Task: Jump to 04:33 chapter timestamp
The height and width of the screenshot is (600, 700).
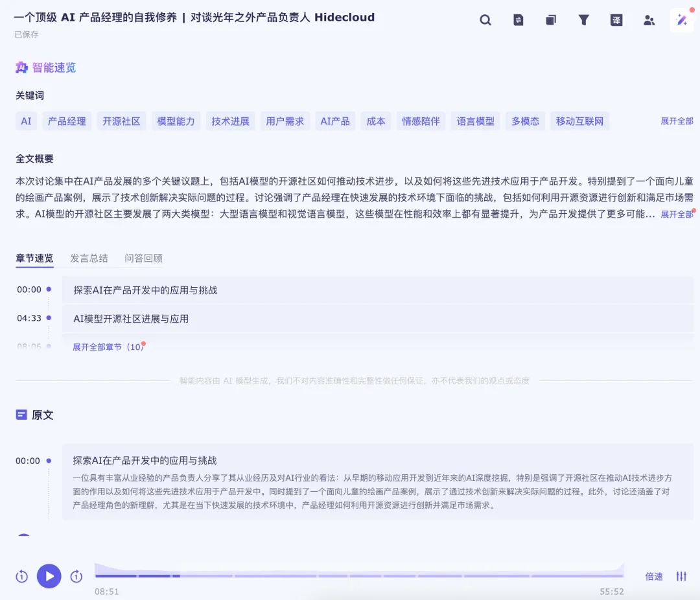Action: pyautogui.click(x=29, y=318)
